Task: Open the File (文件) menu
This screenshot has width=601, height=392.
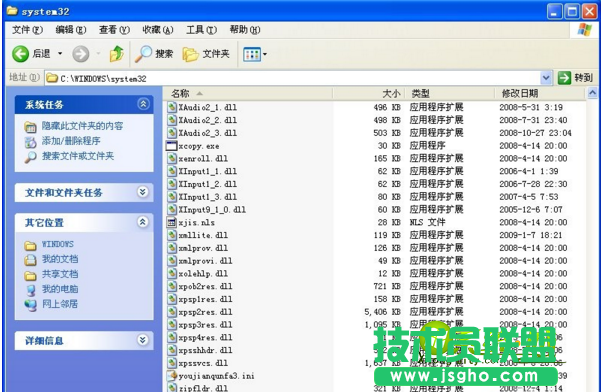Action: (x=27, y=30)
